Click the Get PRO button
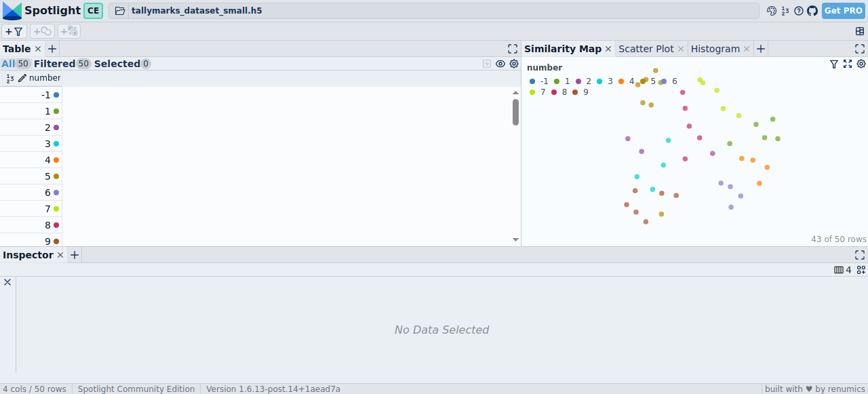The height and width of the screenshot is (394, 868). 843,11
